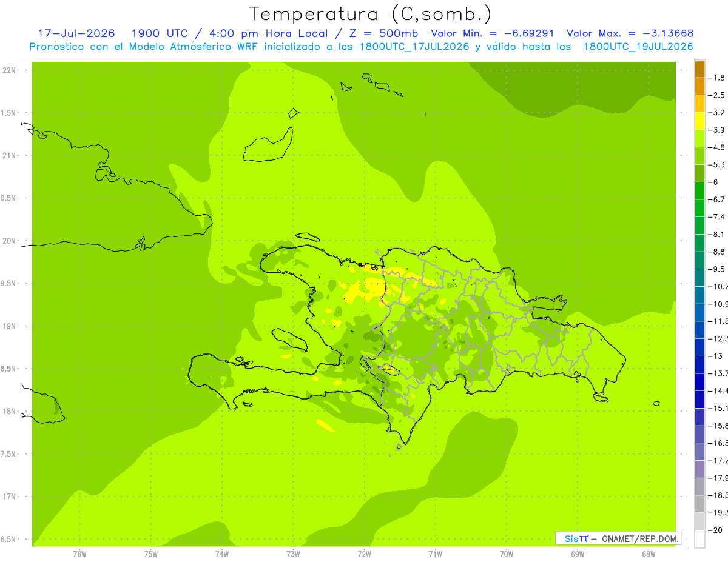728x562 pixels.
Task: Click the longitude label "72W"
Action: point(364,554)
